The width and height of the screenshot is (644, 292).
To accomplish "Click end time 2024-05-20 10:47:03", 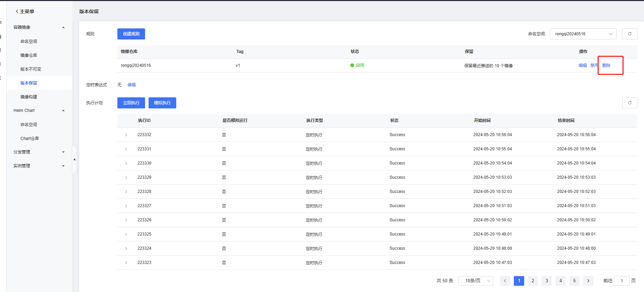I will tap(576, 263).
